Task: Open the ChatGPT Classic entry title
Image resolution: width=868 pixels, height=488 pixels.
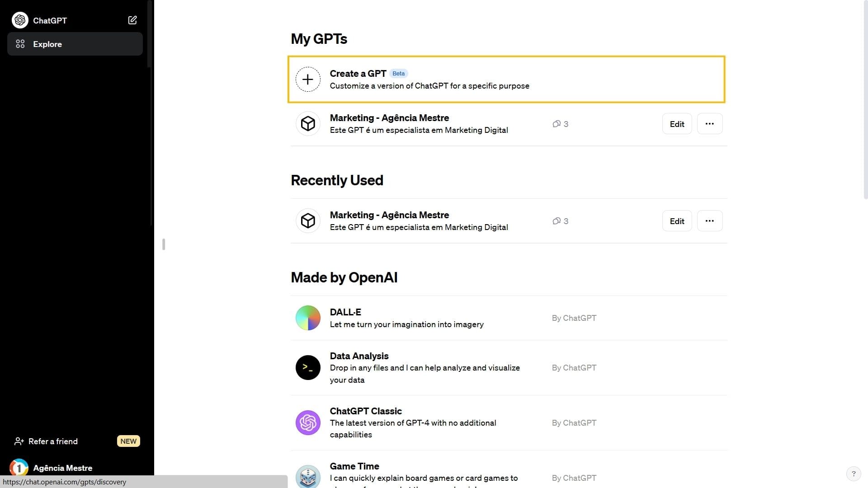Action: (x=366, y=411)
